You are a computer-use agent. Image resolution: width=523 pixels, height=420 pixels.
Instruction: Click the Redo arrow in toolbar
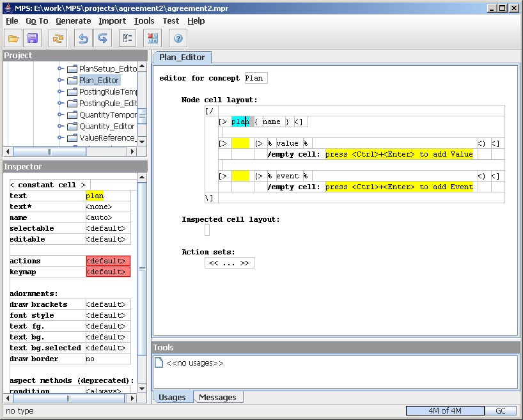tap(102, 38)
